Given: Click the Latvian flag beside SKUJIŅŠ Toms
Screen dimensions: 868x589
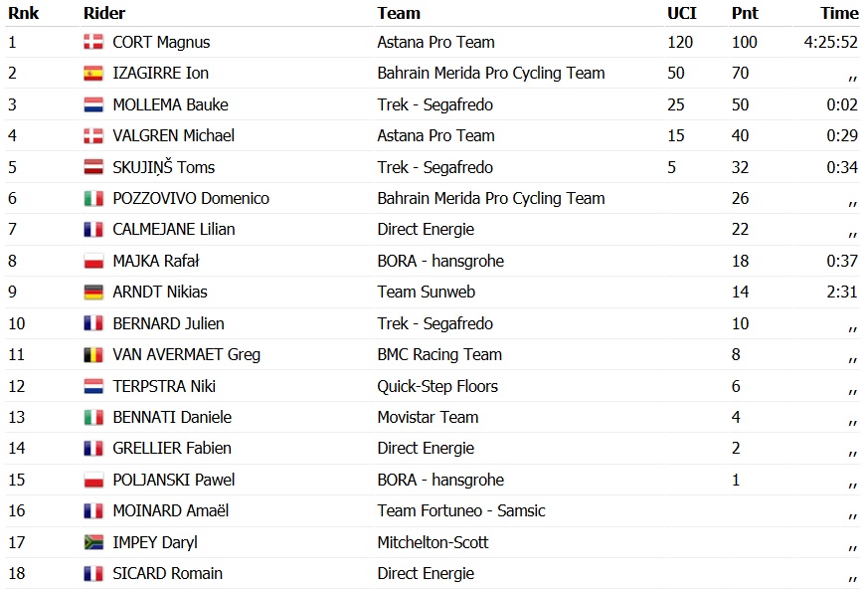Looking at the screenshot, I should click(93, 167).
